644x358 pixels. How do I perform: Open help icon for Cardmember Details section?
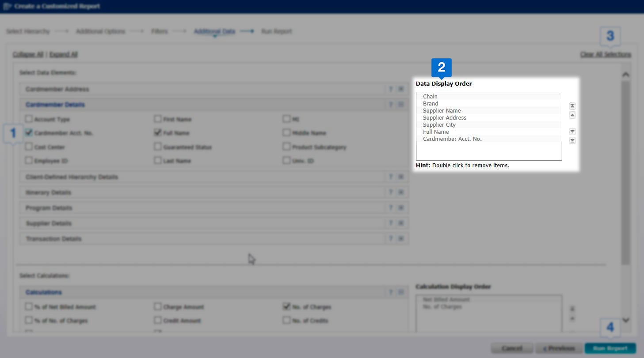coord(391,105)
